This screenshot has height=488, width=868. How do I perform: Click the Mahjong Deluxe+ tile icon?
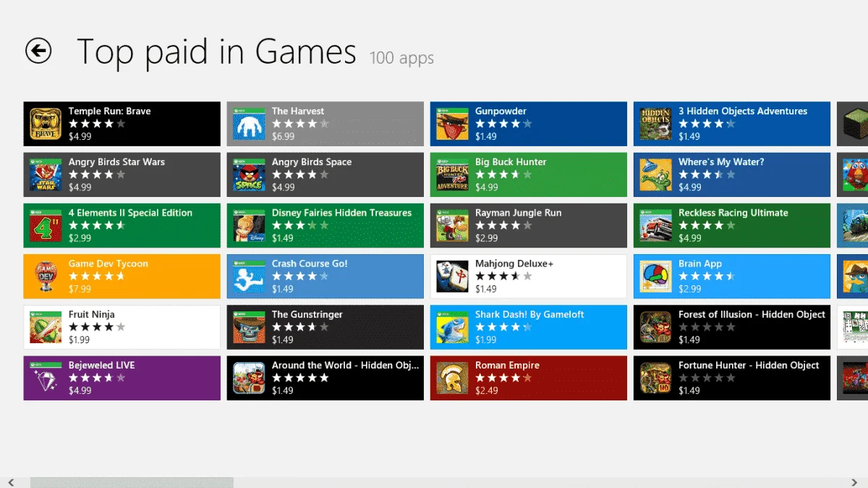452,276
